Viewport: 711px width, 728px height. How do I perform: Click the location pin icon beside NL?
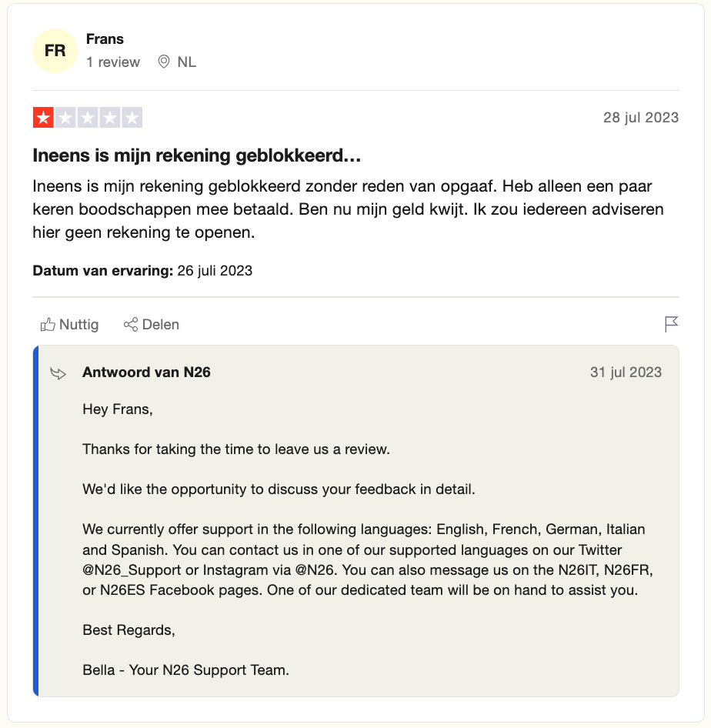164,62
